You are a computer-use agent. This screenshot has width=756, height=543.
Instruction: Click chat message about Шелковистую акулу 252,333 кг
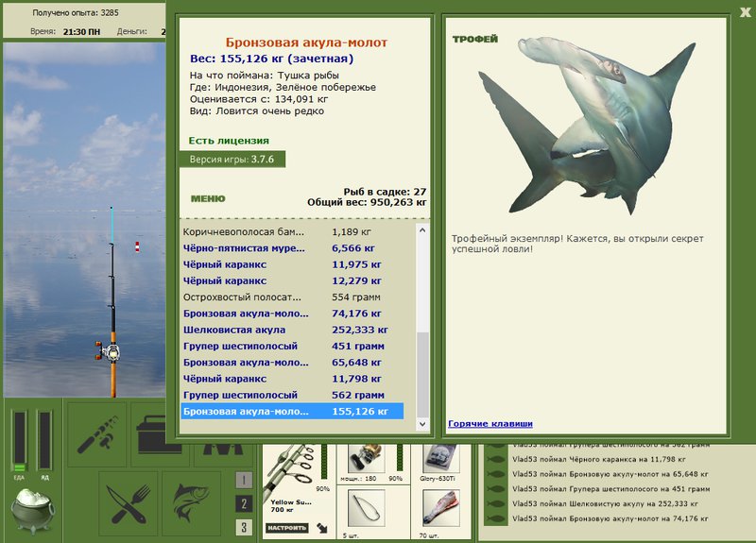tap(605, 504)
